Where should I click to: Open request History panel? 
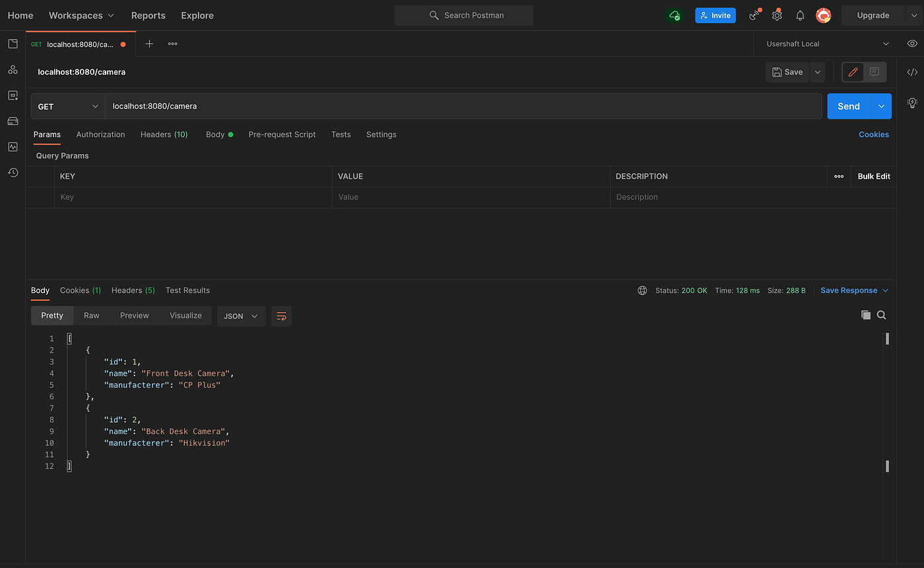click(13, 172)
